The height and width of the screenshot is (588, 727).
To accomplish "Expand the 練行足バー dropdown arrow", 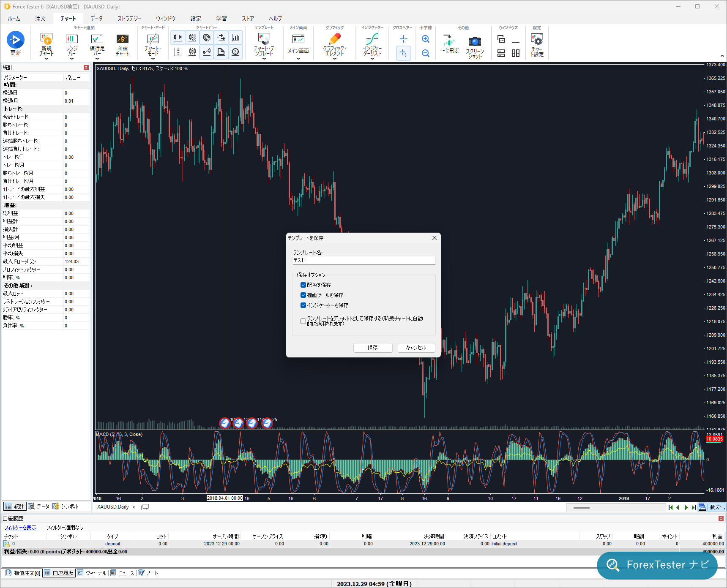I will (97, 59).
